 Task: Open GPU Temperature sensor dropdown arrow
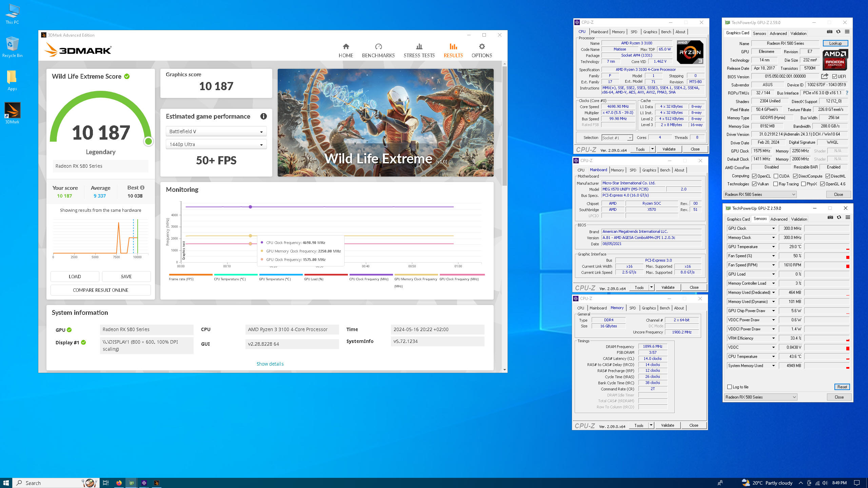point(773,247)
